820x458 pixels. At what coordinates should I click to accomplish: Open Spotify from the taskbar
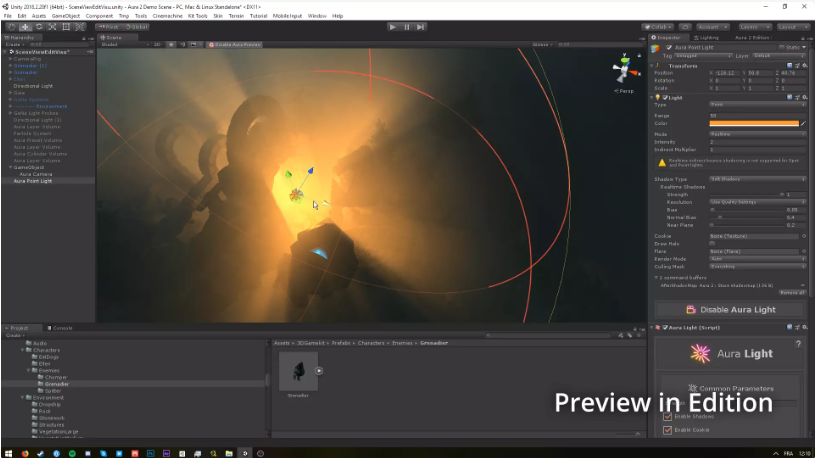point(72,453)
